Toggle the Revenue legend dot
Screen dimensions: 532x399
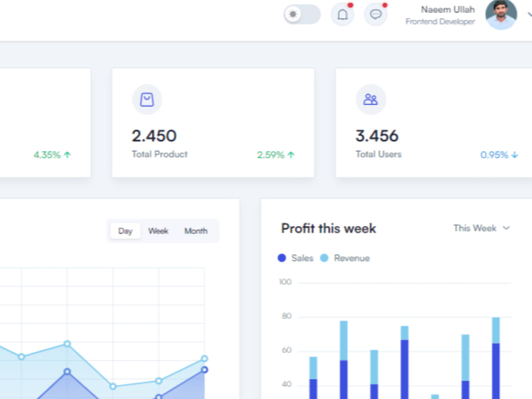[325, 258]
